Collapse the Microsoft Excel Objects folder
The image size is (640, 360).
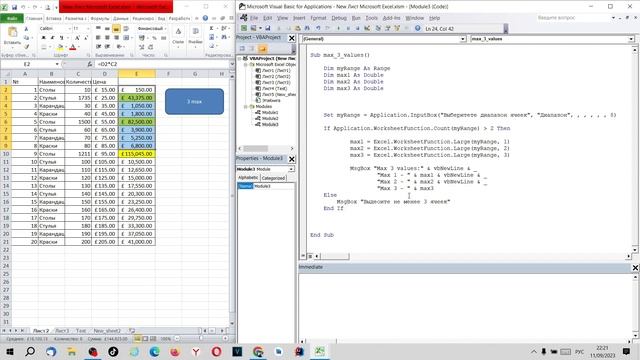pos(246,64)
